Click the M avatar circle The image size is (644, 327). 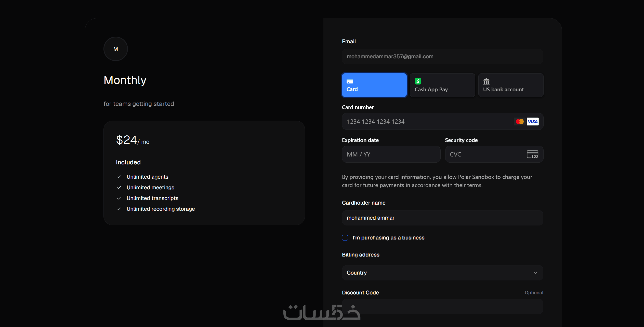(x=115, y=49)
